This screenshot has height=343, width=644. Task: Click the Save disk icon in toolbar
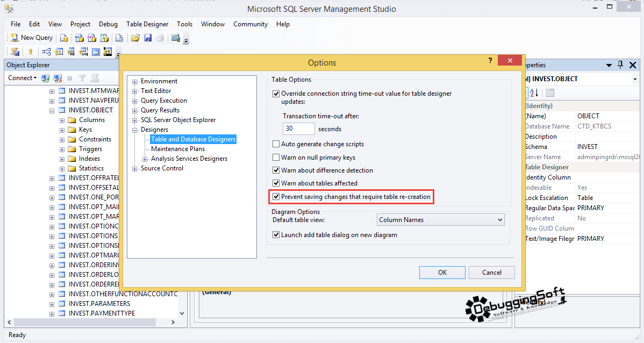click(x=148, y=38)
